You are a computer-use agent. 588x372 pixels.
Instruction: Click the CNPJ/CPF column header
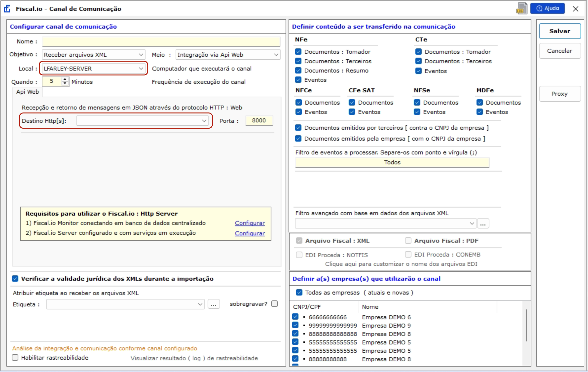[307, 307]
